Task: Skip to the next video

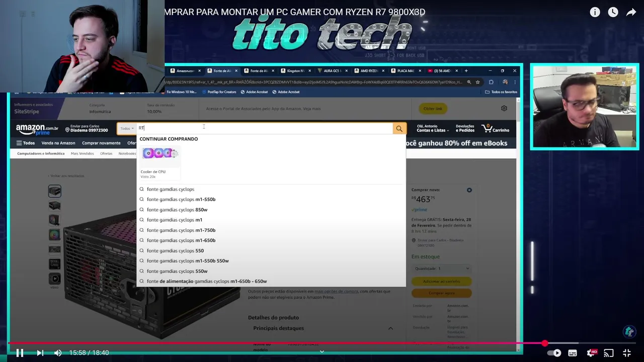Action: point(40,353)
